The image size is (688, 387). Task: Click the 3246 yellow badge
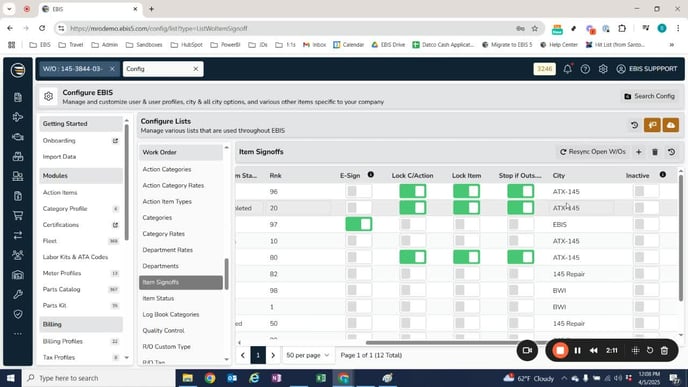tap(544, 69)
